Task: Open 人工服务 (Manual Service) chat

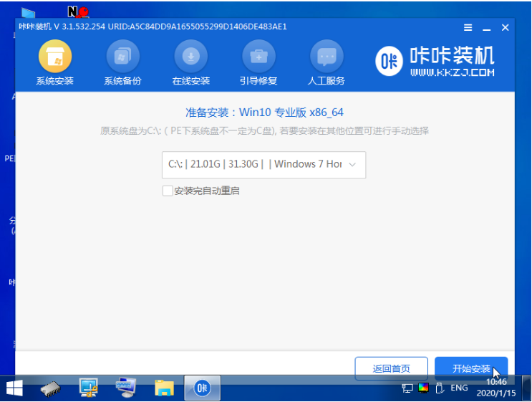Action: [x=327, y=63]
